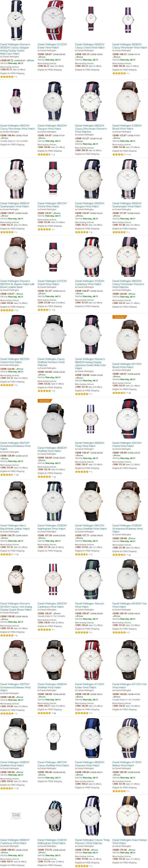
Task: Click star rating of 0101DW Oxford watch
Action: coord(44,310)
